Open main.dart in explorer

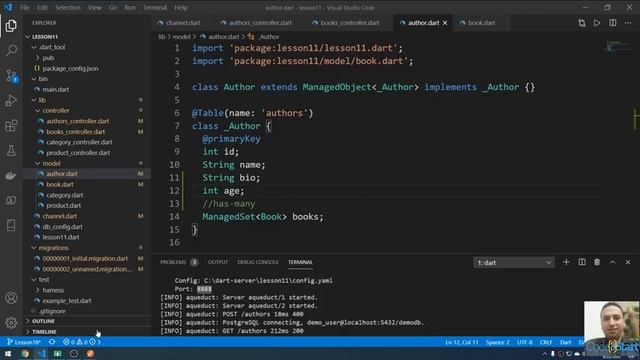click(x=56, y=89)
